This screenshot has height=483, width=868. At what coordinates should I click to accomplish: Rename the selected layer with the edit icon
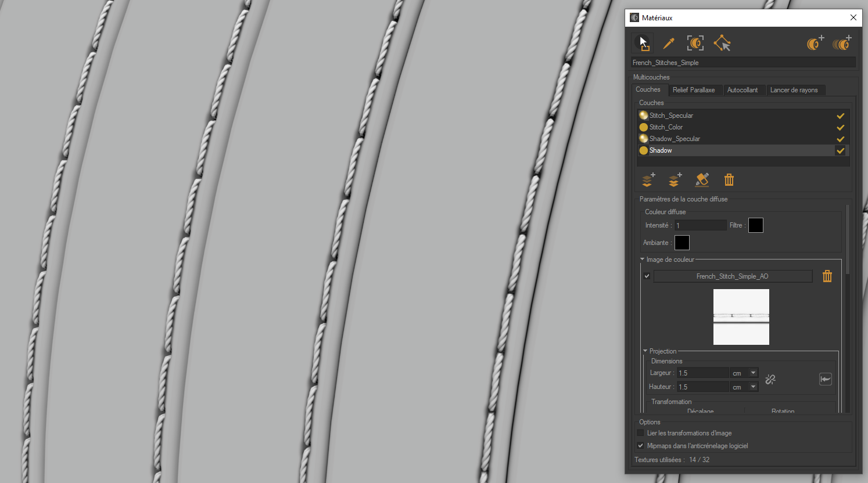tap(702, 180)
